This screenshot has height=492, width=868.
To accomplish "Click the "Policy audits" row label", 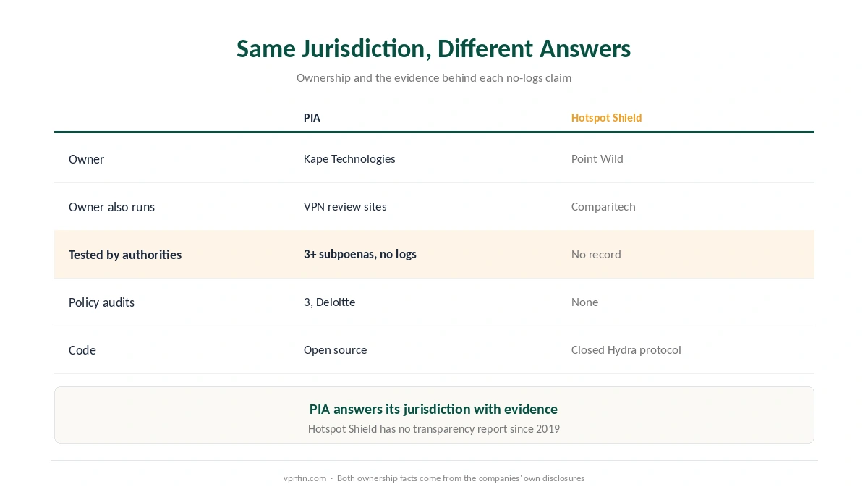I will click(101, 302).
